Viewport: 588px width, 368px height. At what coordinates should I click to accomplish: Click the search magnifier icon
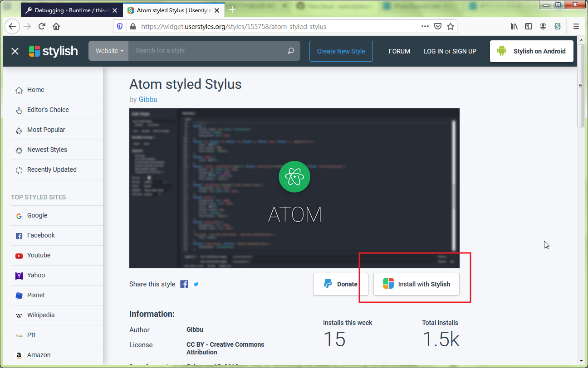click(x=290, y=51)
